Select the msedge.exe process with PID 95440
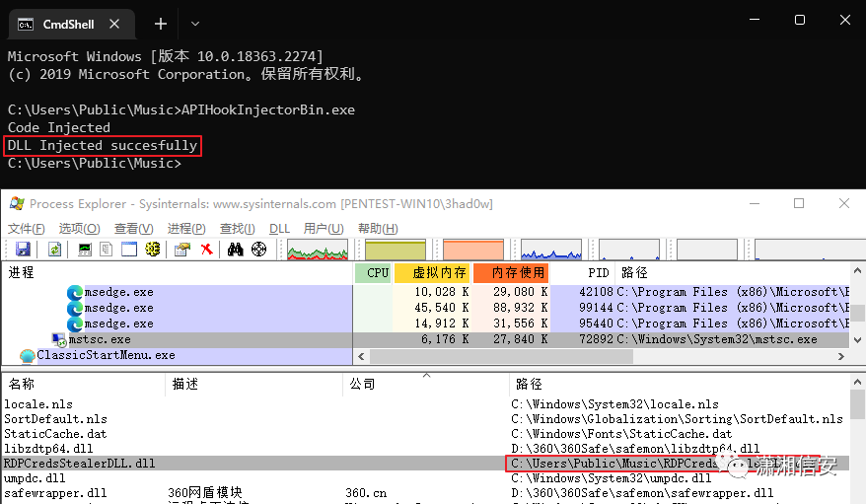The image size is (866, 504). [x=425, y=324]
